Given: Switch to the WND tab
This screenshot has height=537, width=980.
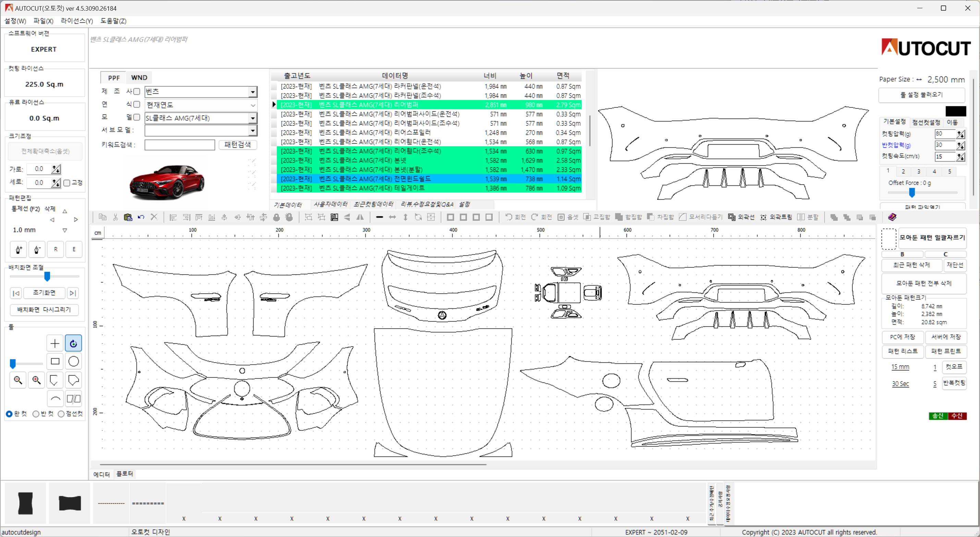Looking at the screenshot, I should click(x=139, y=77).
